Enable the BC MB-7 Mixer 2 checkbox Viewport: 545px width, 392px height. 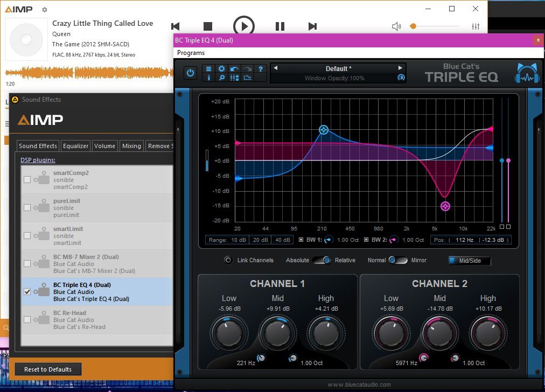pyautogui.click(x=27, y=264)
